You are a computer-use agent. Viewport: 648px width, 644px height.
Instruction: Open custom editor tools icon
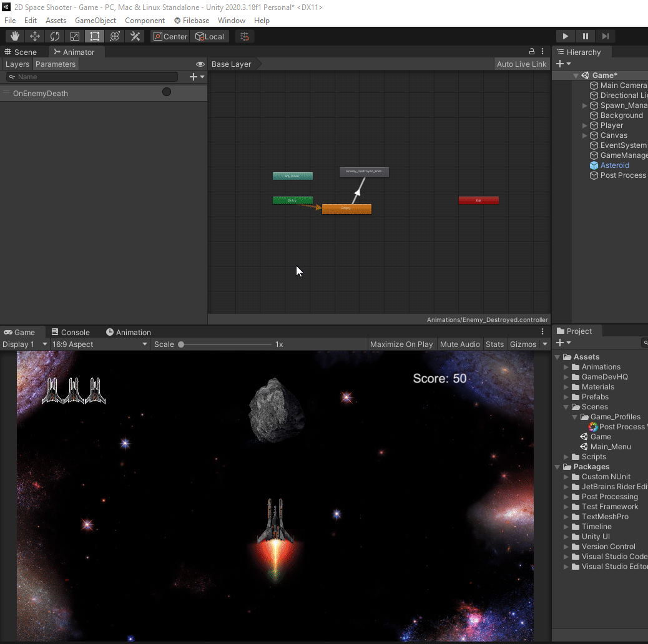click(x=135, y=36)
